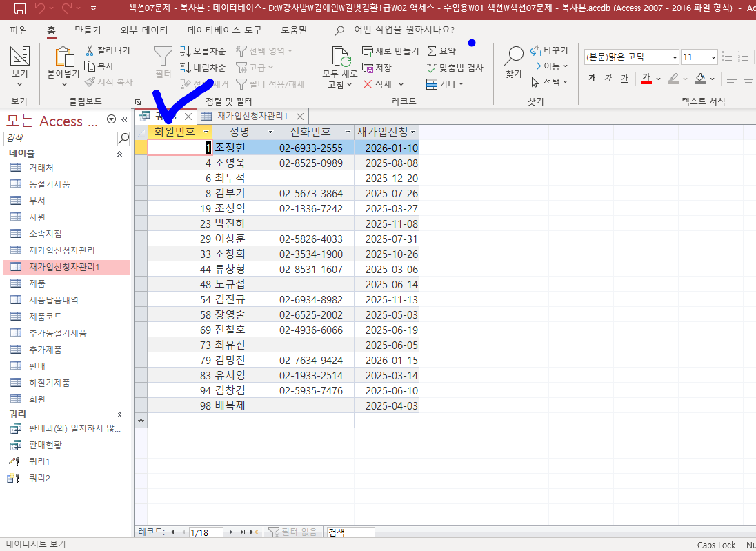This screenshot has width=756, height=551.
Task: Open the 만들기 ribbon tab
Action: pyautogui.click(x=88, y=30)
